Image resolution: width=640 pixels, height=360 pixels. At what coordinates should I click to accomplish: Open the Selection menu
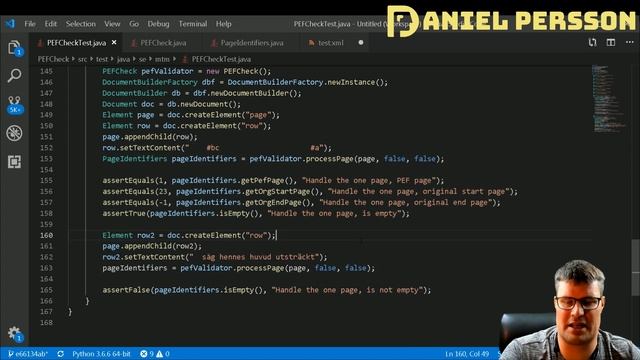(x=81, y=24)
